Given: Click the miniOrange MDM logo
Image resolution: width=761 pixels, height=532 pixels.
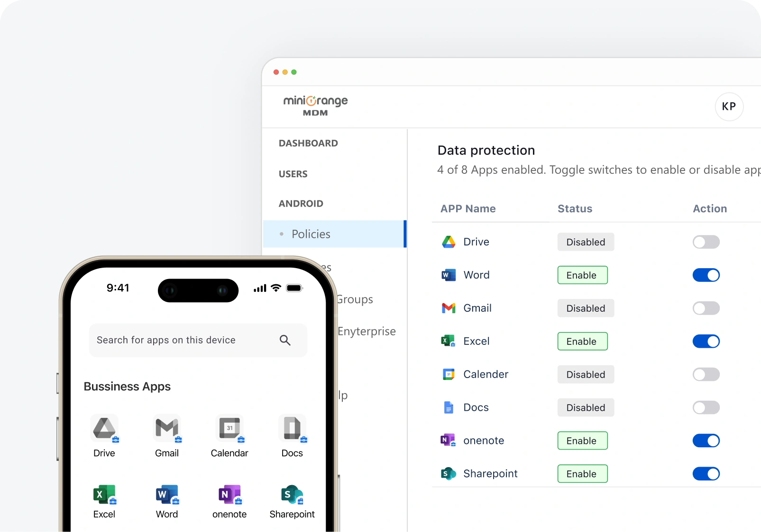Looking at the screenshot, I should click(315, 106).
